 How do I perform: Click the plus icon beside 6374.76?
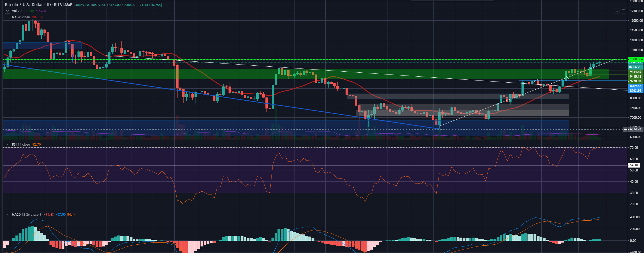coord(625,129)
